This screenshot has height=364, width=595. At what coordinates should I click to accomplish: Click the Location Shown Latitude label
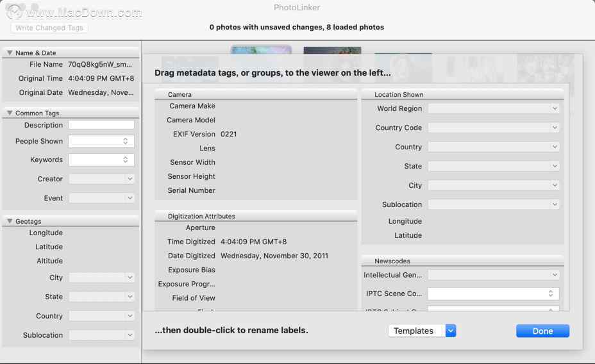[408, 235]
